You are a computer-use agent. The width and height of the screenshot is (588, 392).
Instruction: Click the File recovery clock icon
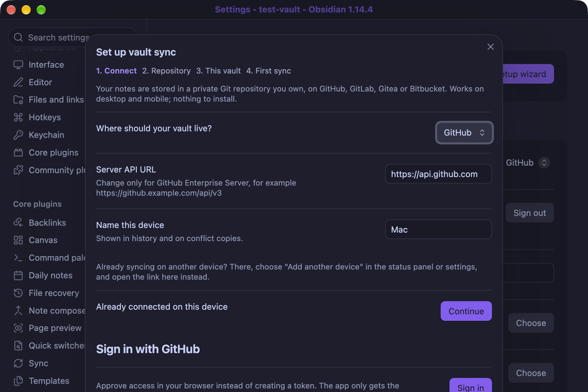click(x=18, y=293)
